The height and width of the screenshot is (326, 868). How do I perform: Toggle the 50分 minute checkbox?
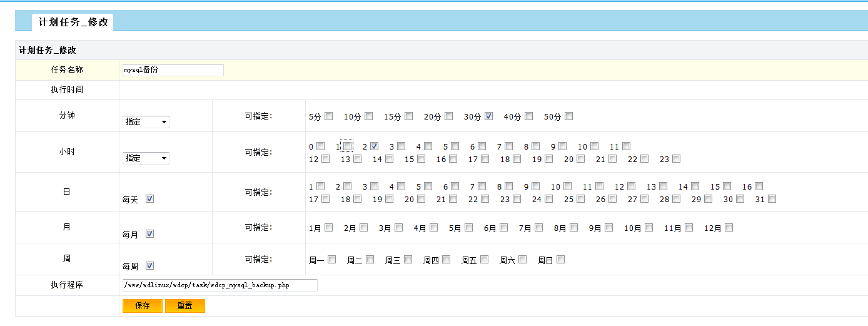click(568, 116)
